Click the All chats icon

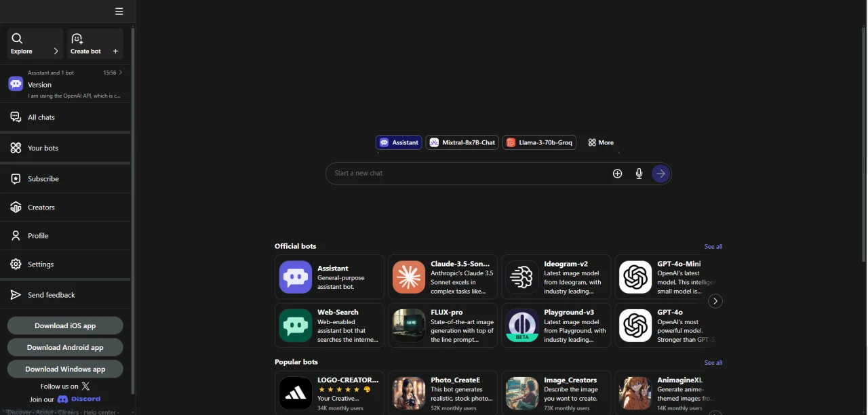click(16, 117)
